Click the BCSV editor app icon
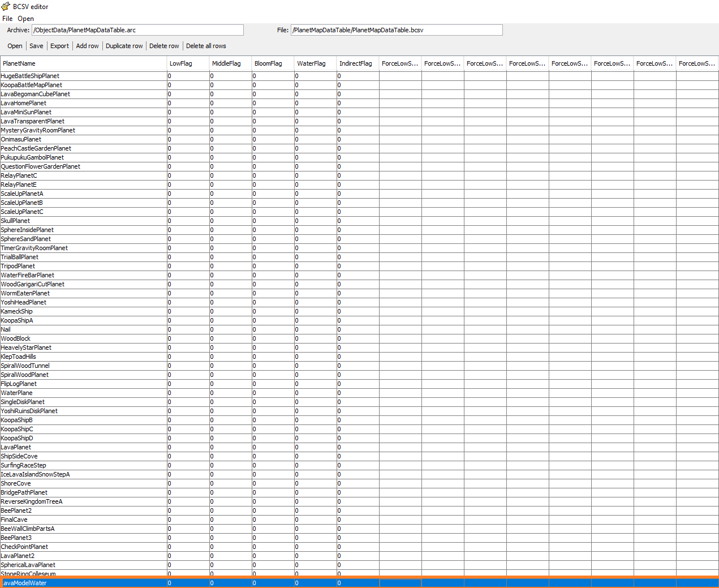Screen dimensions: 719x588 (x=6, y=6)
